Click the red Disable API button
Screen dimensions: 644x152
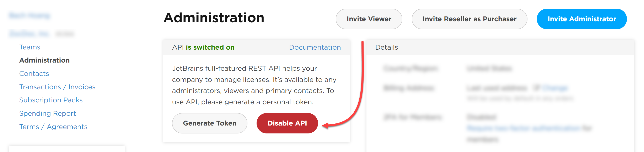click(x=287, y=123)
